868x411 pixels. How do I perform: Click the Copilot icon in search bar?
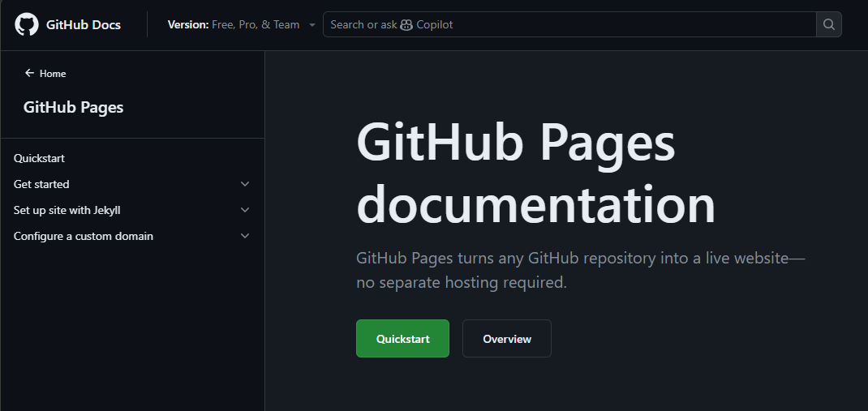click(406, 25)
